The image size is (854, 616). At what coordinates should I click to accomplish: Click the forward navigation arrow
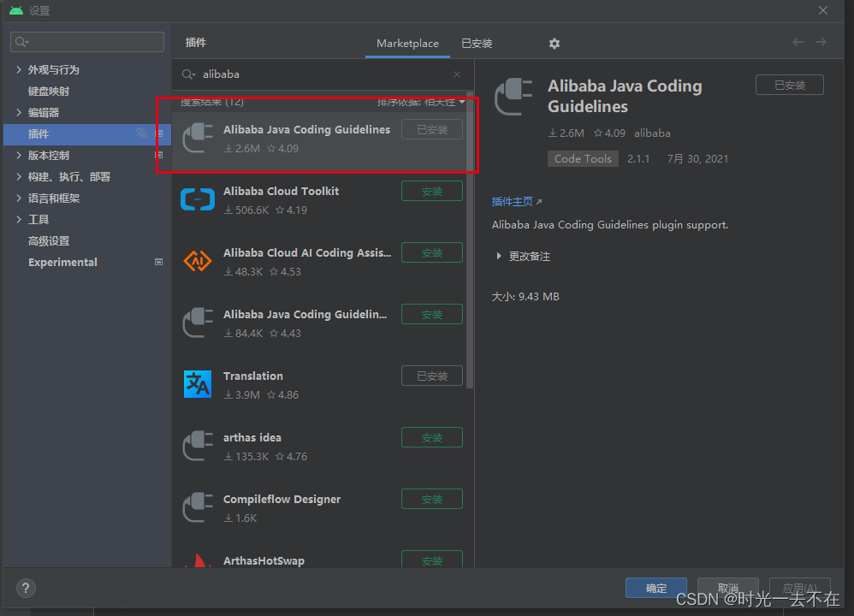coord(821,42)
